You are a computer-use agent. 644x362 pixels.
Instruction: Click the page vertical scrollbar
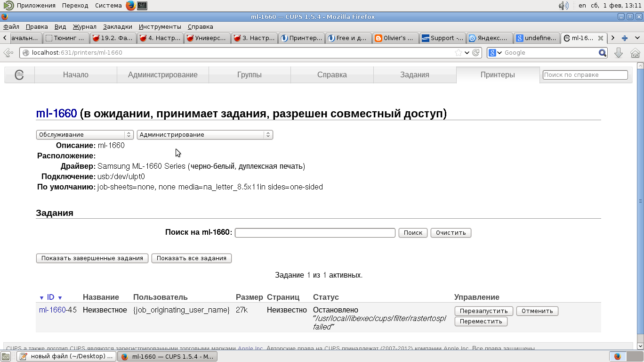pos(640,202)
